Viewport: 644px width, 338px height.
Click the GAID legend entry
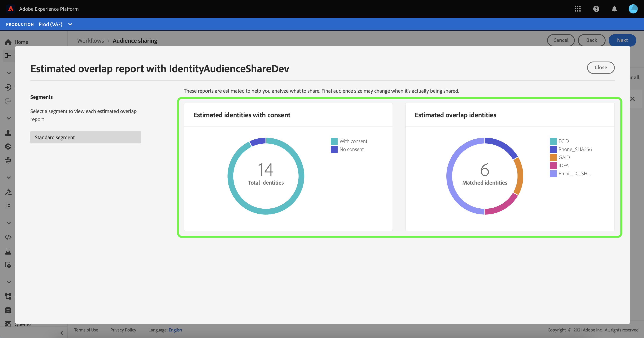[564, 157]
